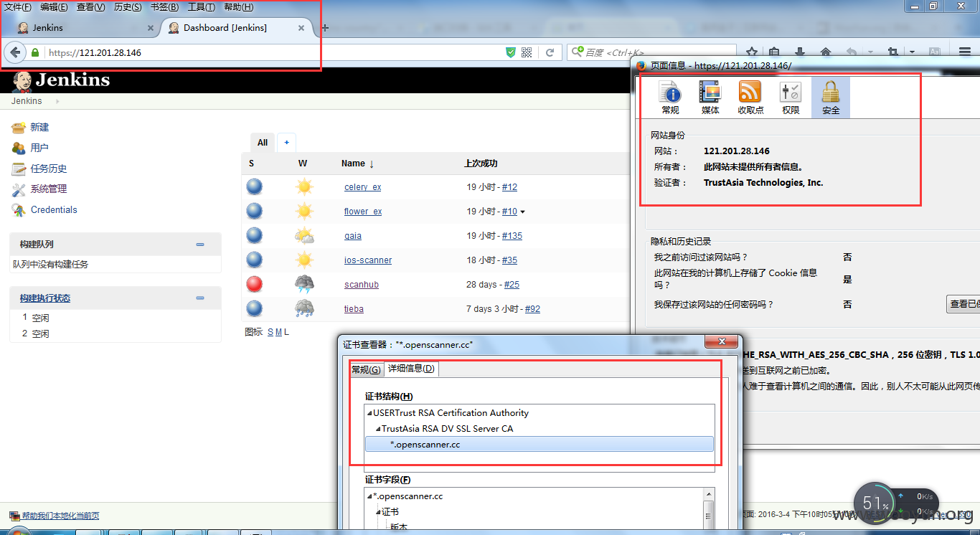Screen dimensions: 980x535
Task: Click the cloudy weather icon for gaia
Action: click(304, 235)
